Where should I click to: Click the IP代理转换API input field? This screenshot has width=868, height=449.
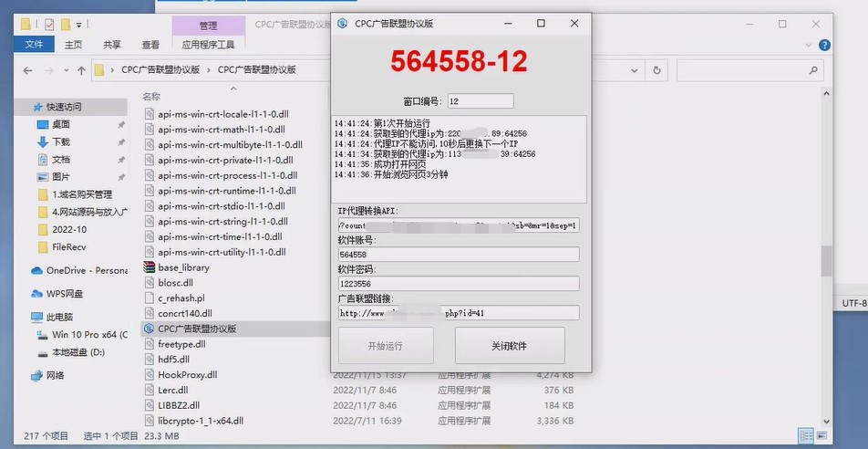pos(459,225)
